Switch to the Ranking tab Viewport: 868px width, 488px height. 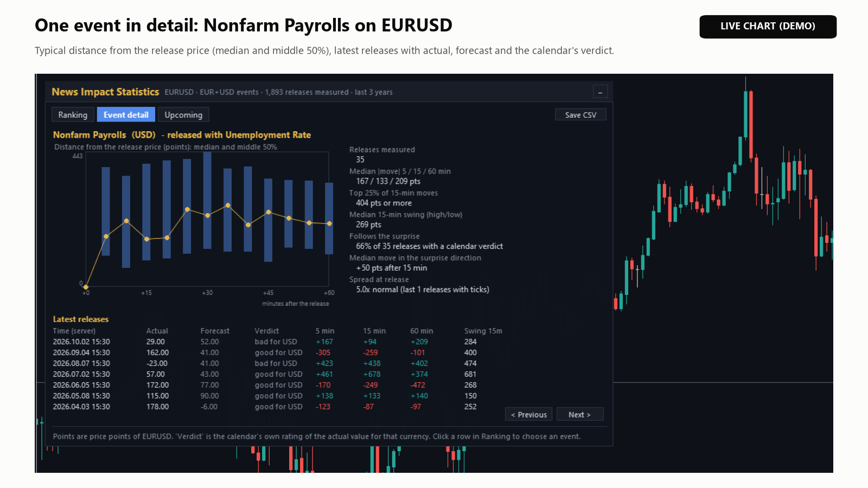click(x=73, y=115)
